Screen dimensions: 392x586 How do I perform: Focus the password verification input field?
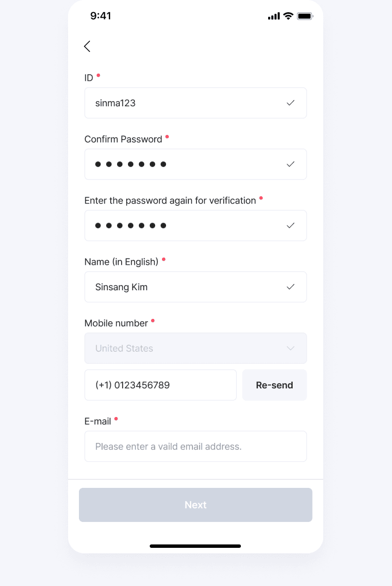(x=196, y=226)
